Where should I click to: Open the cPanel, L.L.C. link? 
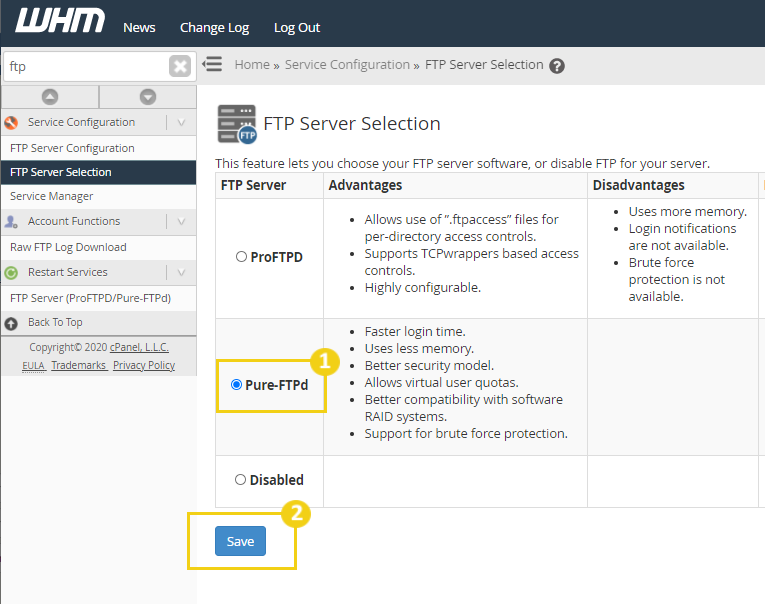pos(140,347)
